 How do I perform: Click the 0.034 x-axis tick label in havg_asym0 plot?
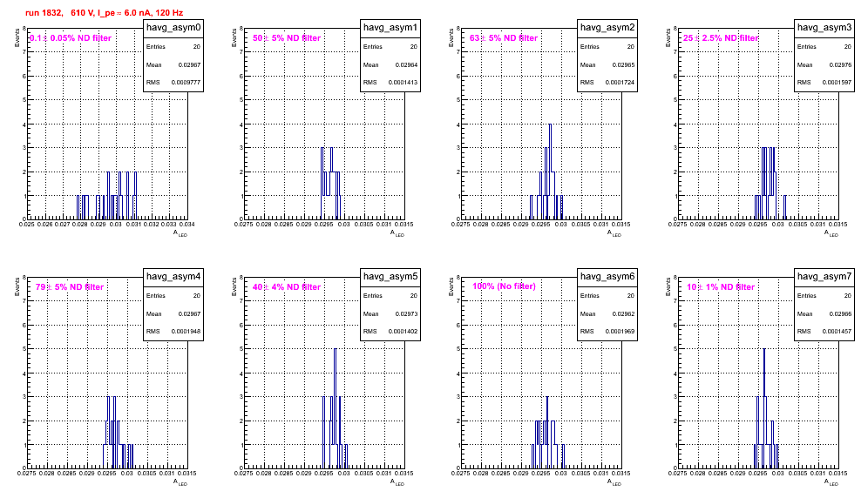tap(187, 224)
